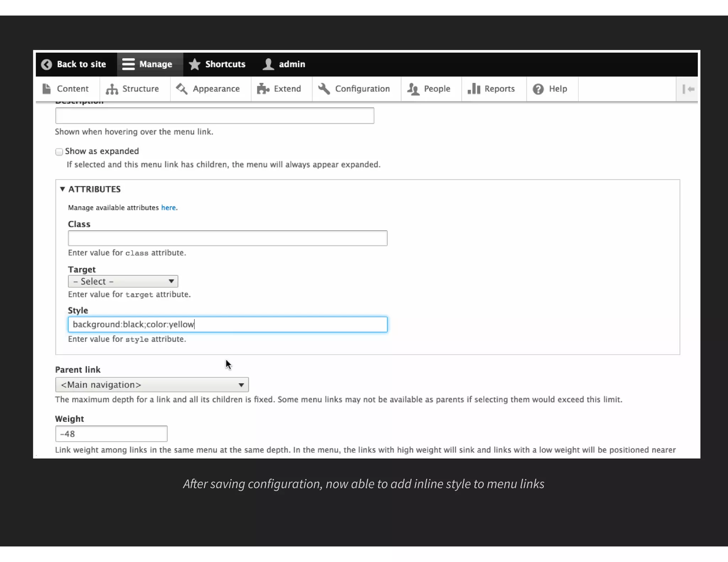Focus the Description text field
The height and width of the screenshot is (562, 728).
tap(215, 116)
